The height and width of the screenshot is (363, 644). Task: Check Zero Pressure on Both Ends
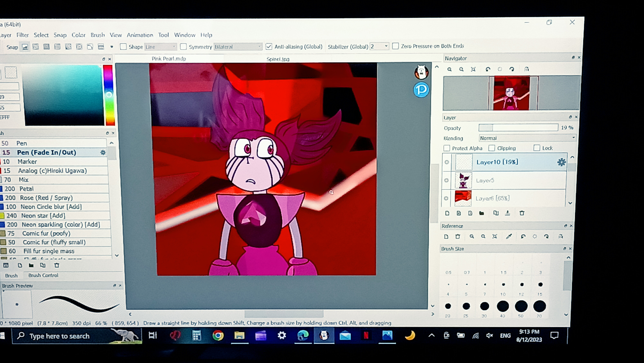tap(395, 46)
